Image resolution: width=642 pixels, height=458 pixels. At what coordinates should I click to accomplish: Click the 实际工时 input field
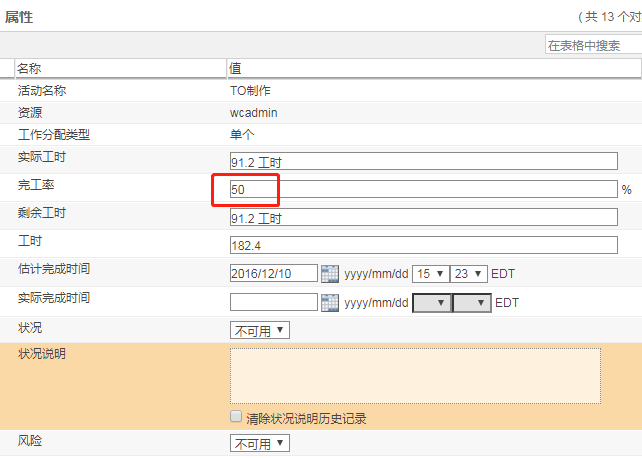[x=424, y=161]
